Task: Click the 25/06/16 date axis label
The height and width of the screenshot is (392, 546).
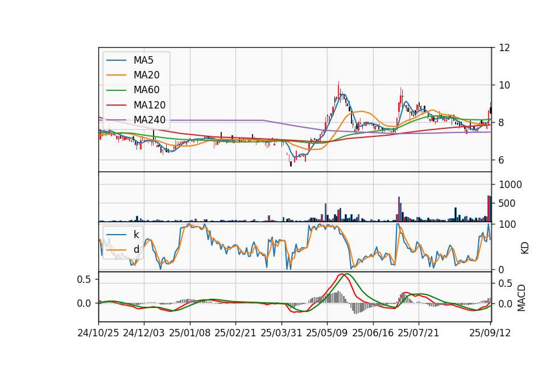Action: 373,333
